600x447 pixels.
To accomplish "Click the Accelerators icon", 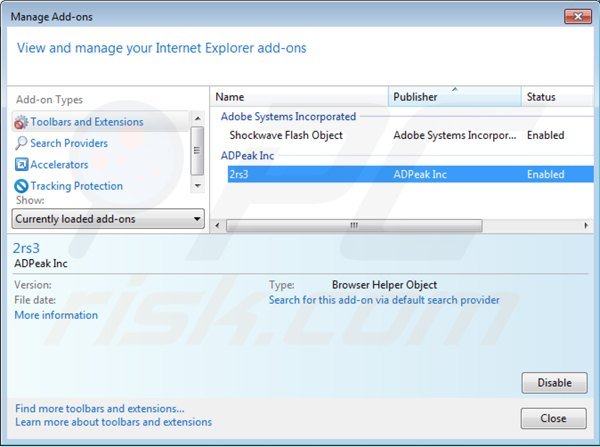I will coord(21,165).
